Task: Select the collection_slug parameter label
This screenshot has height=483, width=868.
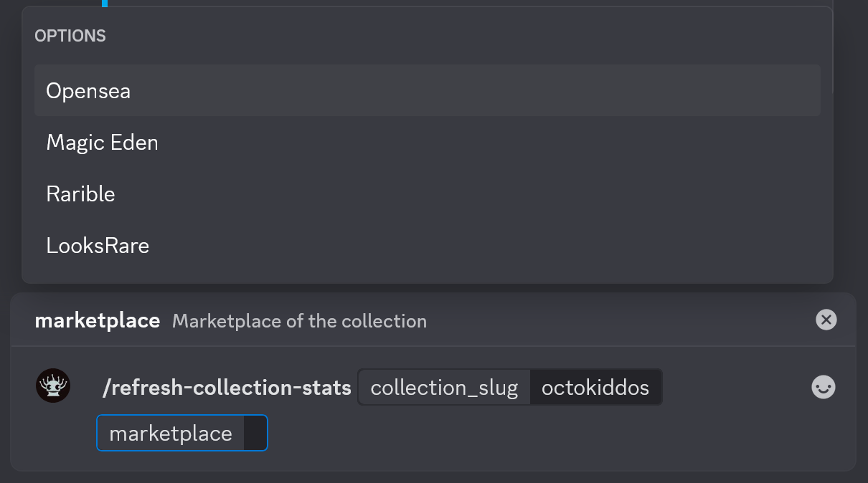Action: (x=444, y=388)
